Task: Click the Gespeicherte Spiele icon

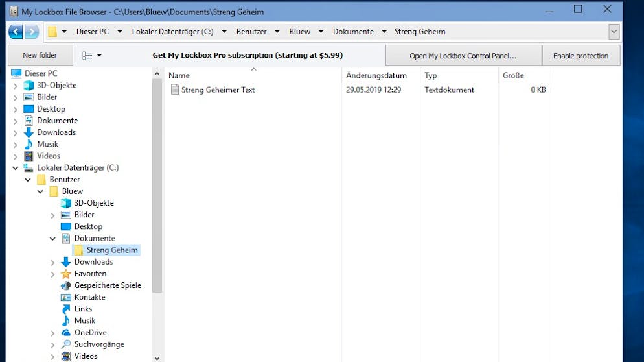Action: (x=65, y=285)
